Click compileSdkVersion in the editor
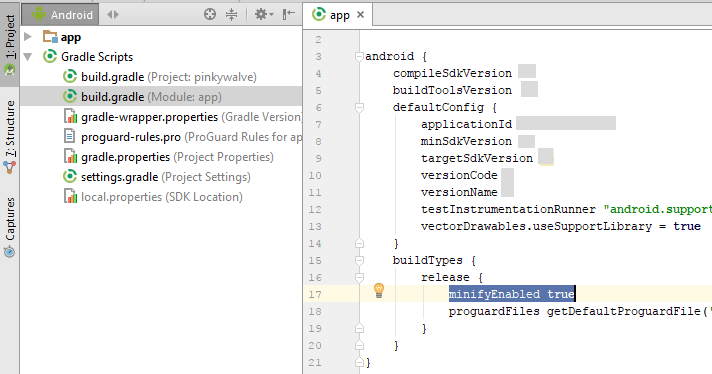This screenshot has height=374, width=712. click(x=452, y=73)
